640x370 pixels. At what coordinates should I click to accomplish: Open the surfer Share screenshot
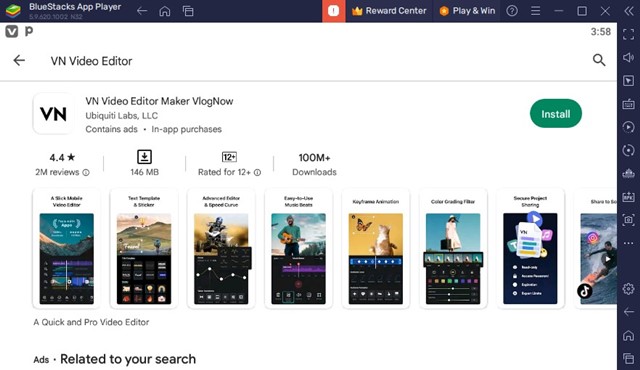[596, 248]
